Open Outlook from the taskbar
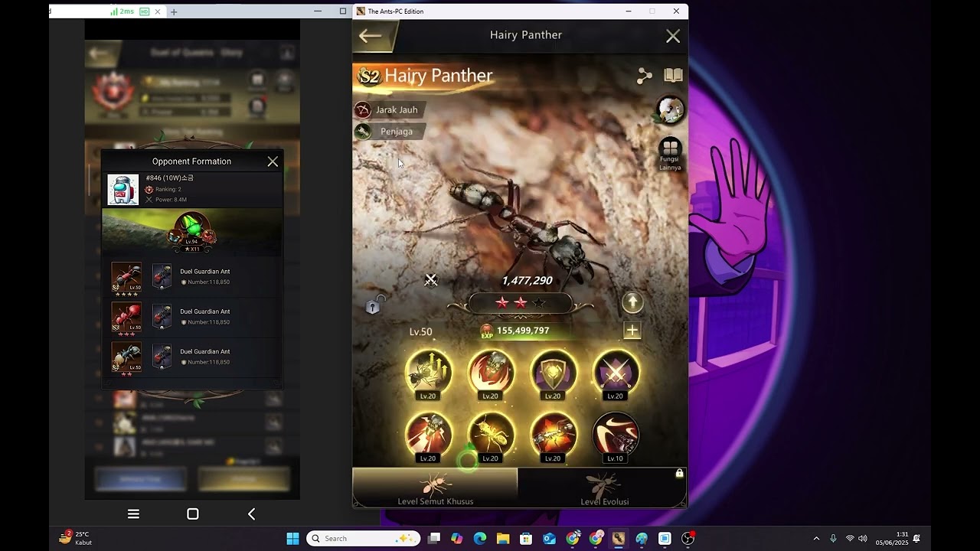980x551 pixels. pos(549,539)
